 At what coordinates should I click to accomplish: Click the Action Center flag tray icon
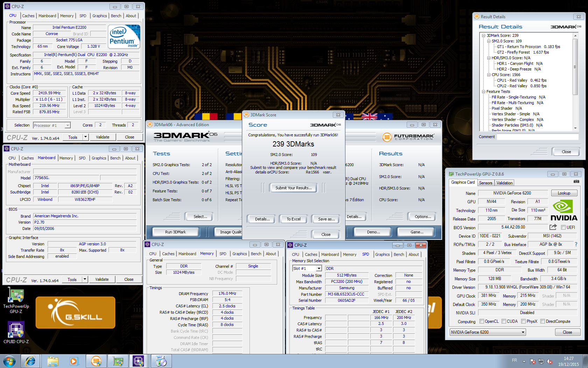tap(533, 361)
